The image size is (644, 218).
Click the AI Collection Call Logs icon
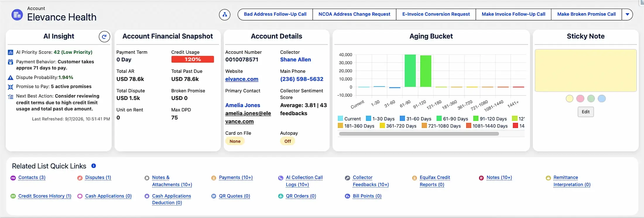coord(281,178)
